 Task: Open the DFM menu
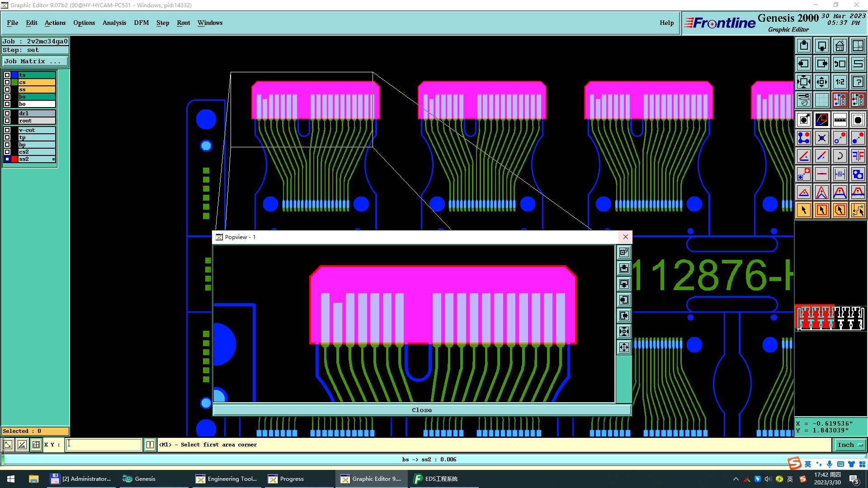141,23
